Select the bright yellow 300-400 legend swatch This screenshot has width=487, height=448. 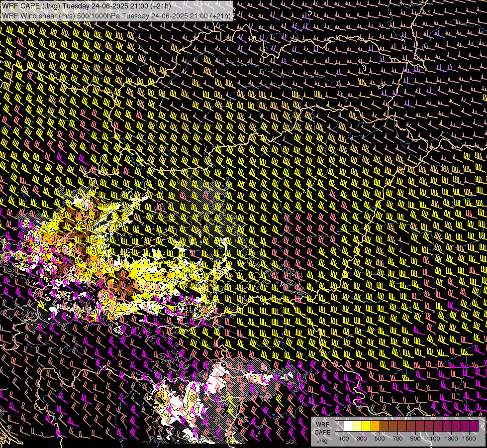pos(367,426)
